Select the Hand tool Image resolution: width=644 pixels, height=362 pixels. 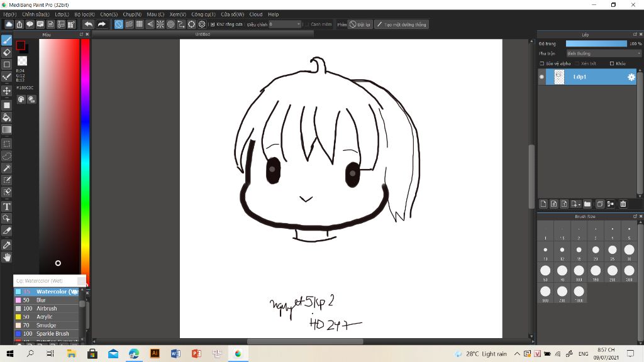6,257
